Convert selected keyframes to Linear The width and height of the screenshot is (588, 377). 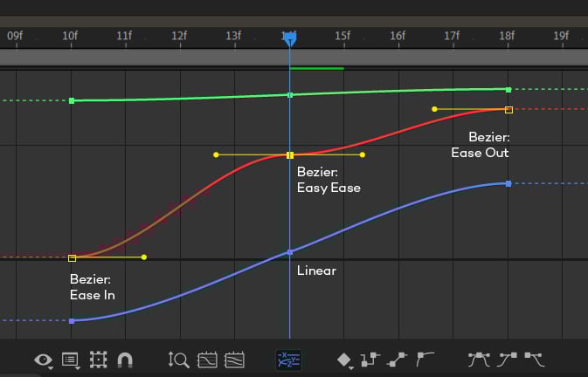[398, 359]
